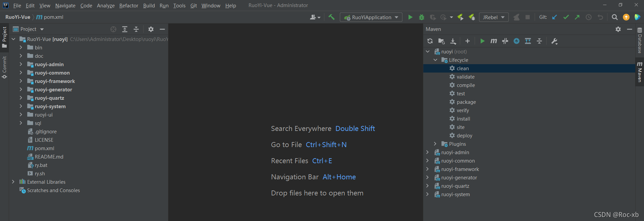The image size is (644, 221).
Task: Open the Git menu
Action: point(194,5)
